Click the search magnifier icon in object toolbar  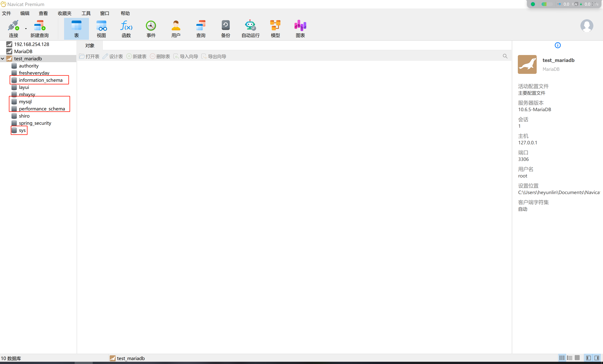click(505, 56)
